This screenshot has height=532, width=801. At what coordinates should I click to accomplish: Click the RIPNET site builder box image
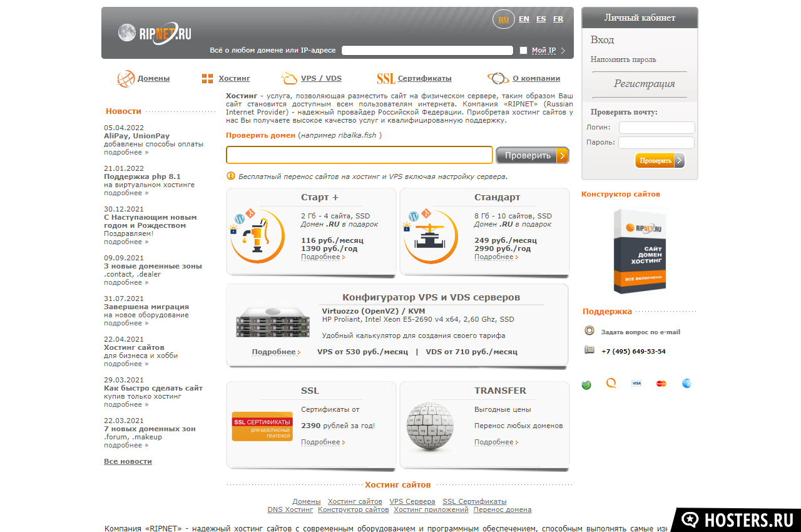coord(638,251)
